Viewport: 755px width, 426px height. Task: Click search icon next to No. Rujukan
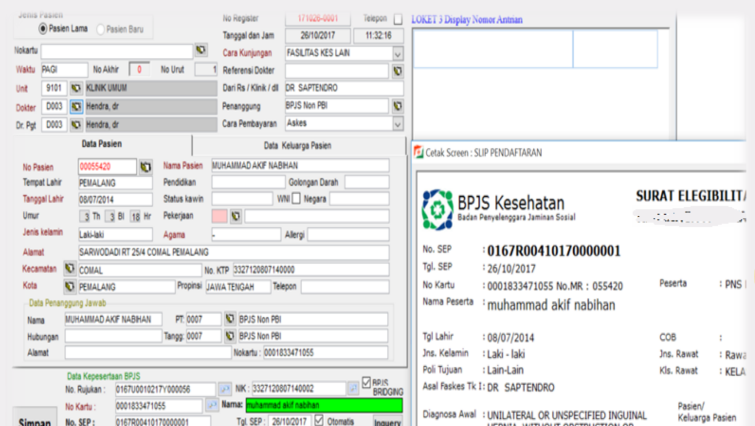click(224, 388)
